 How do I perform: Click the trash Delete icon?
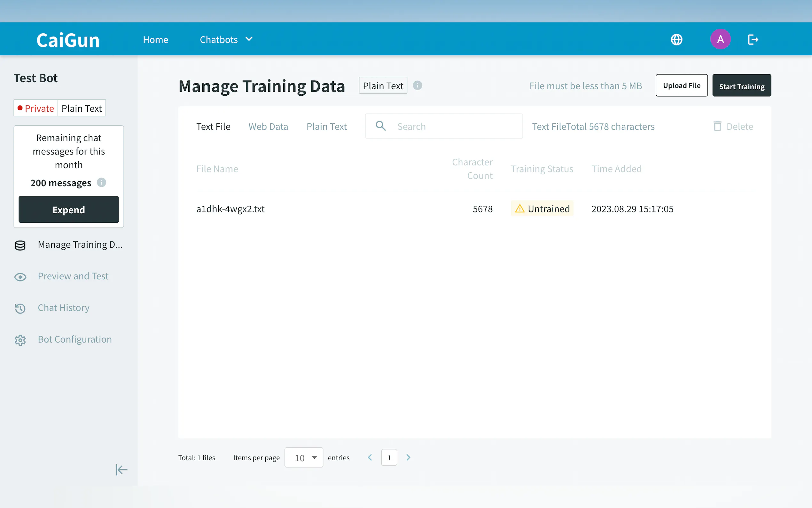click(x=717, y=126)
